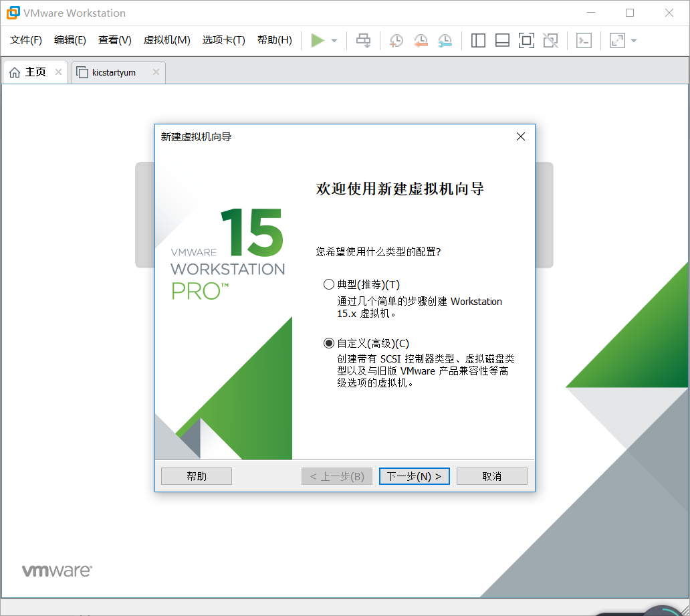Show or hide the library panel
Viewport: 690px width, 616px height.
(x=478, y=40)
